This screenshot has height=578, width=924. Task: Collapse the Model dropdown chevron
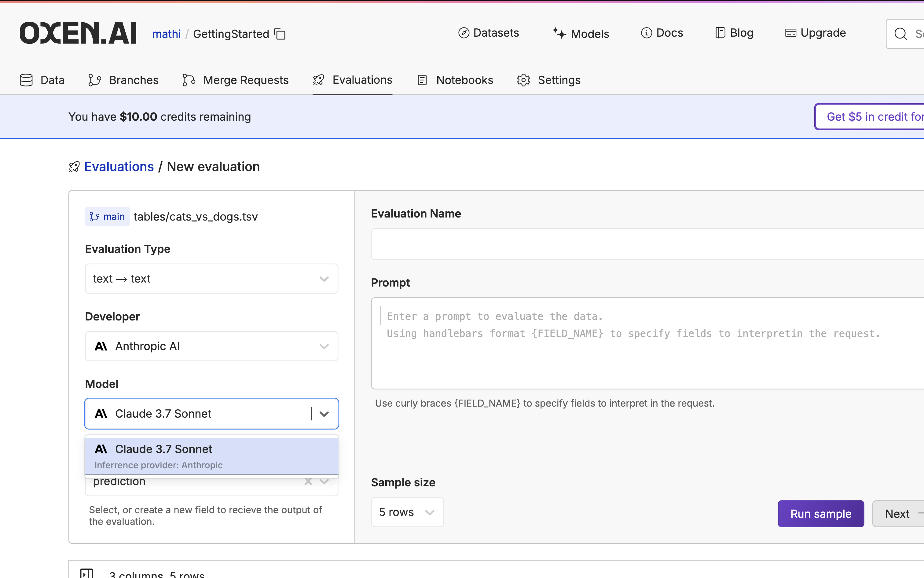click(324, 414)
